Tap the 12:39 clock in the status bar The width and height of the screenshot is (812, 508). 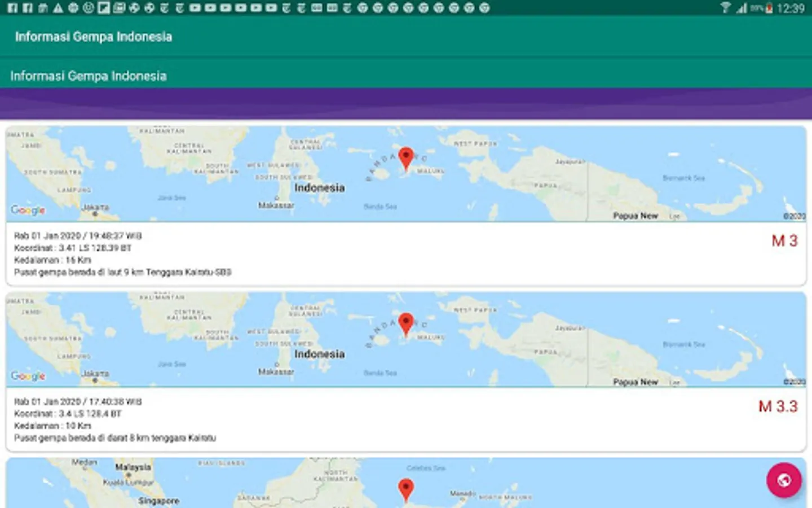click(791, 8)
